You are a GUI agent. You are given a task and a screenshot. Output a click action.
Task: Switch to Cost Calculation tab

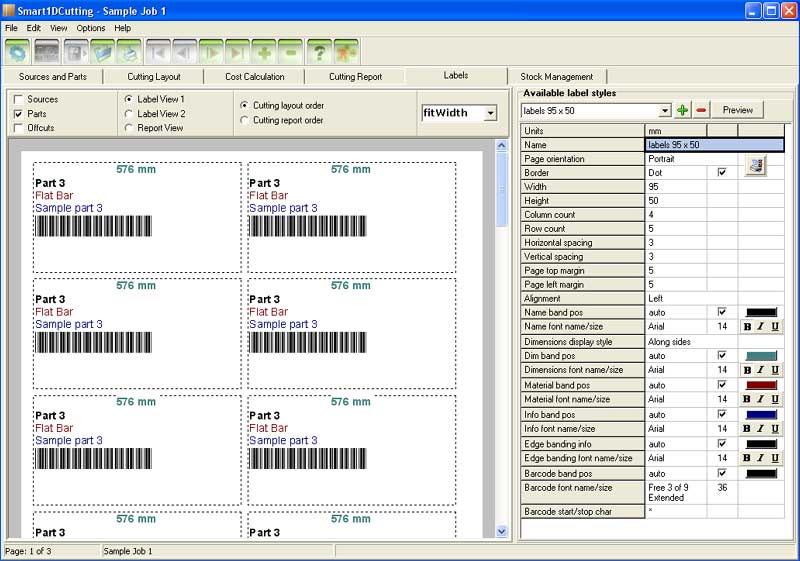255,76
